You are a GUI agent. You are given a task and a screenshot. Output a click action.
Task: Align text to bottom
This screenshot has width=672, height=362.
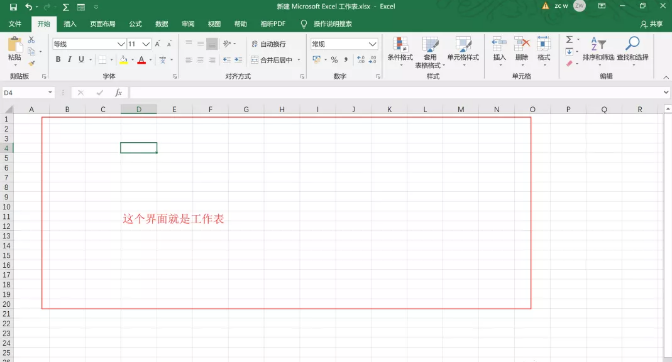[x=212, y=43]
